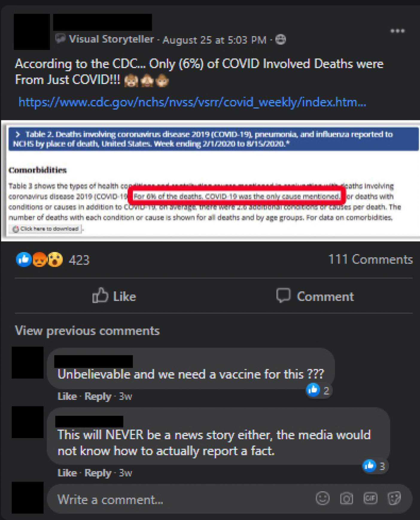Click the globe public audience icon
The height and width of the screenshot is (520, 420).
tap(280, 39)
